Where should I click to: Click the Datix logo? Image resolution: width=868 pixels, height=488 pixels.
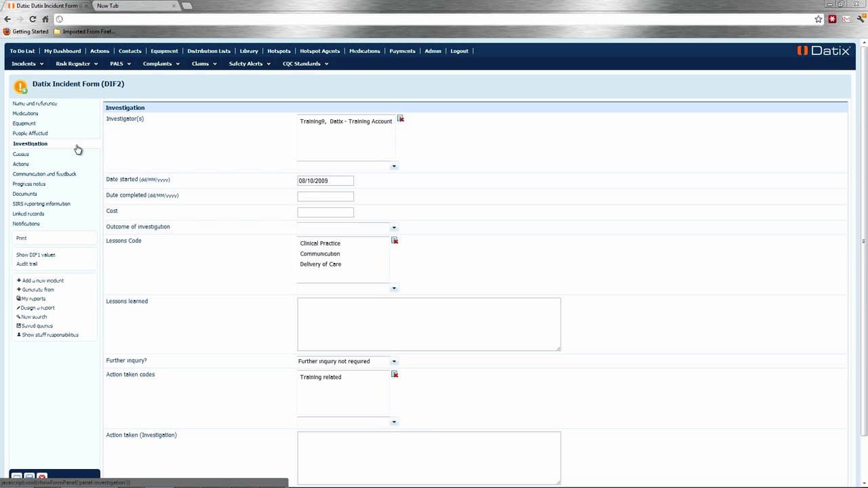[x=823, y=51]
